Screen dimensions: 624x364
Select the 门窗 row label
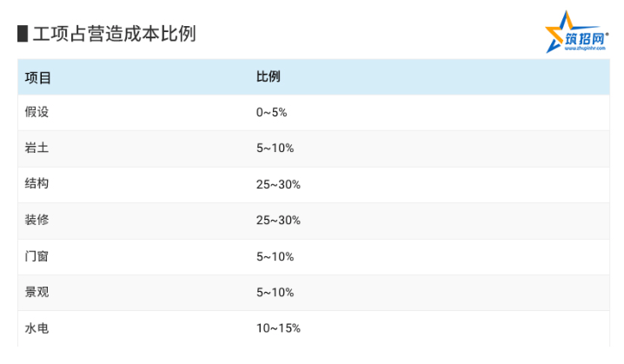pyautogui.click(x=37, y=255)
